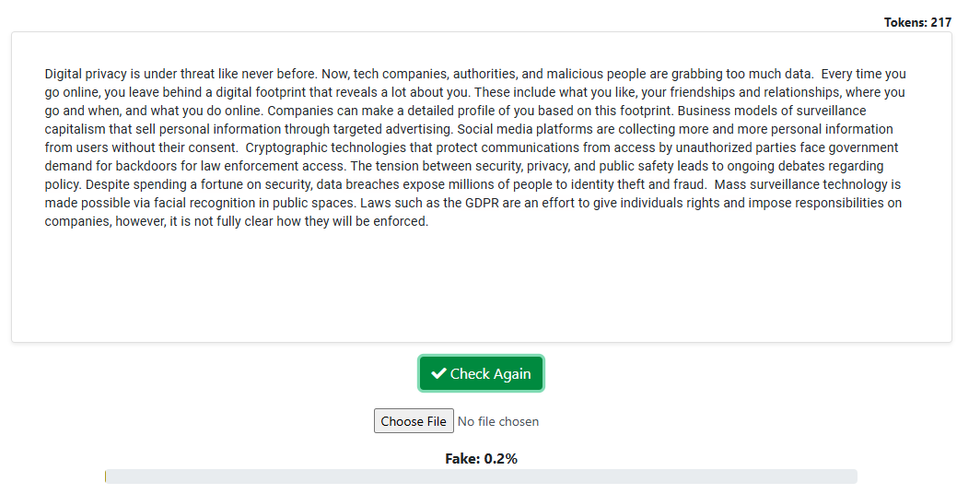Image resolution: width=980 pixels, height=494 pixels.
Task: Place cursor after the final word "enforced."
Action: [x=429, y=221]
